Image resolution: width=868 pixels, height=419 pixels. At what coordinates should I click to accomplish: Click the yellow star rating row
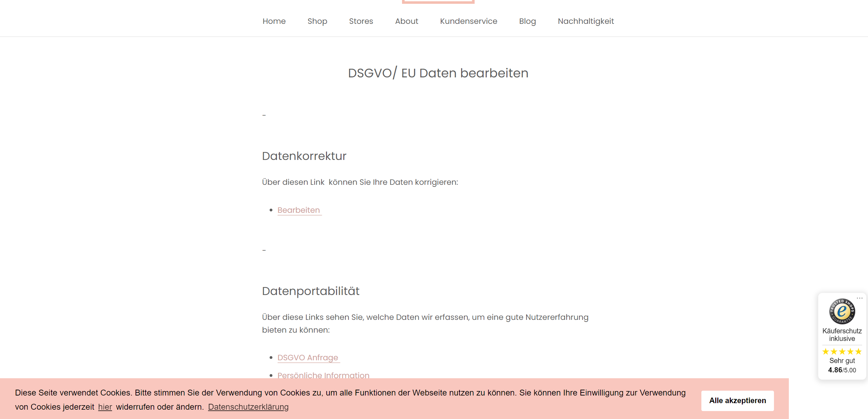tap(842, 352)
